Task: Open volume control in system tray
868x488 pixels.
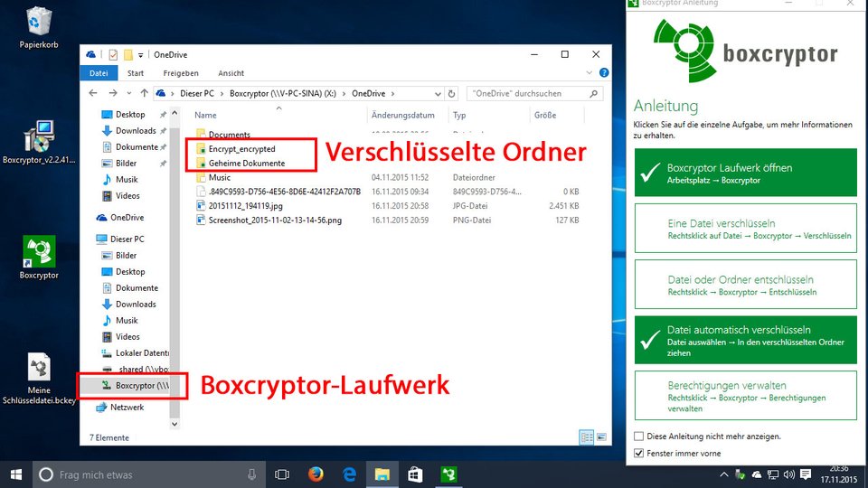Action: coord(788,474)
